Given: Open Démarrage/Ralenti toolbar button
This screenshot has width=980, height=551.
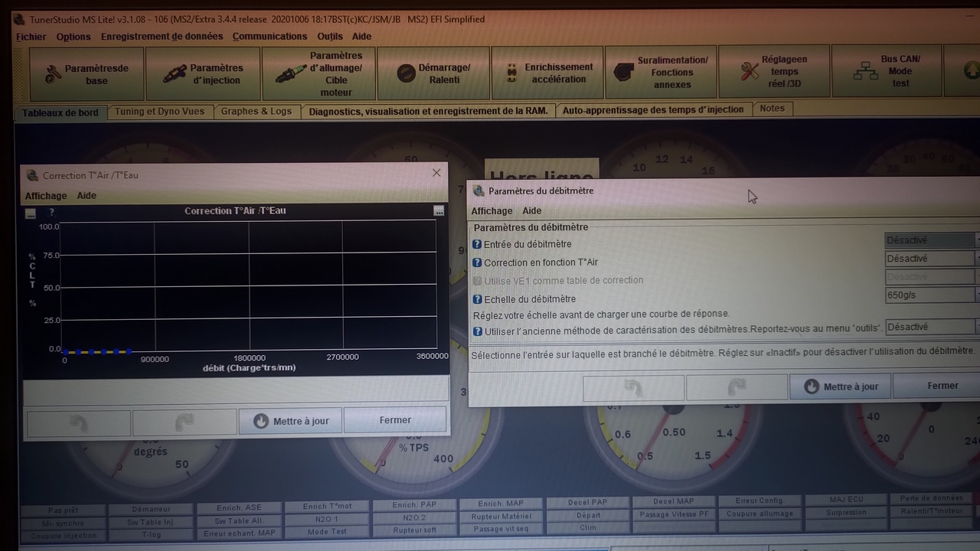Looking at the screenshot, I should tap(433, 73).
